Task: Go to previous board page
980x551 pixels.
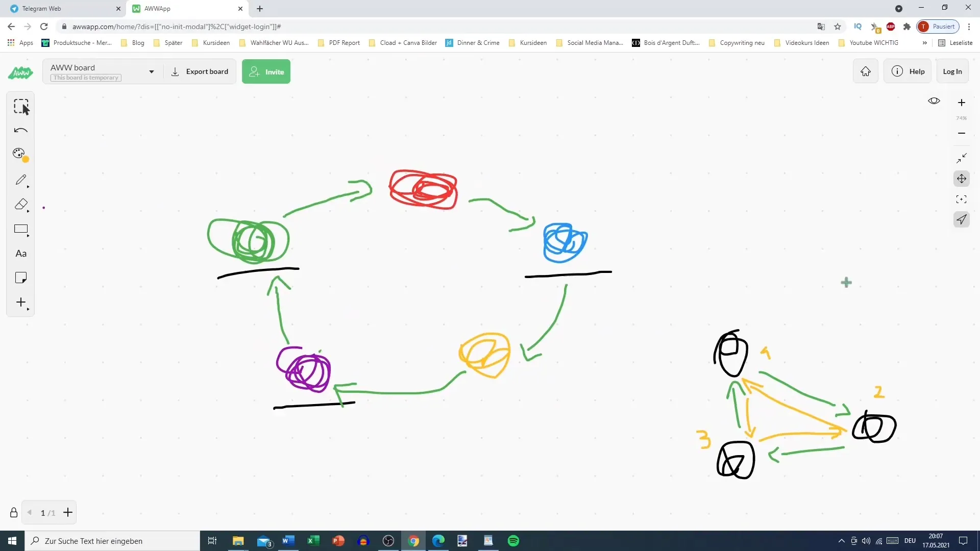Action: tap(30, 513)
